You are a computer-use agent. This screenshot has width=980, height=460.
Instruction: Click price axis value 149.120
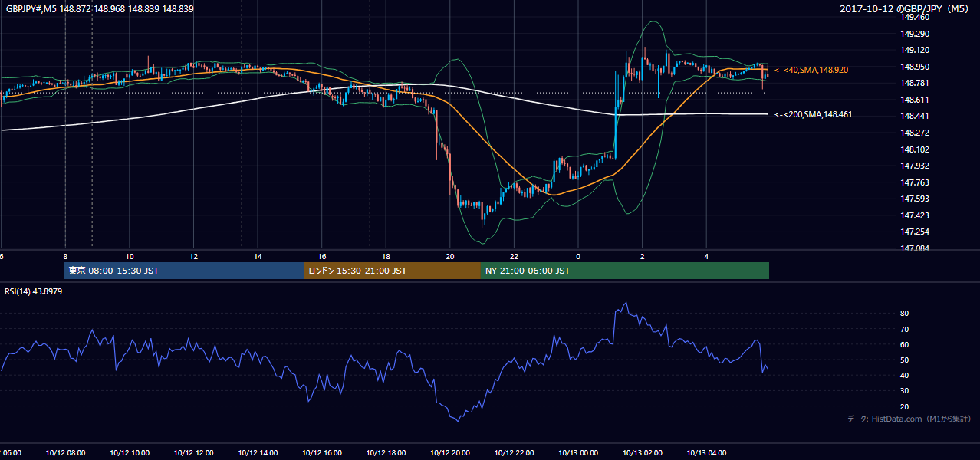click(915, 50)
